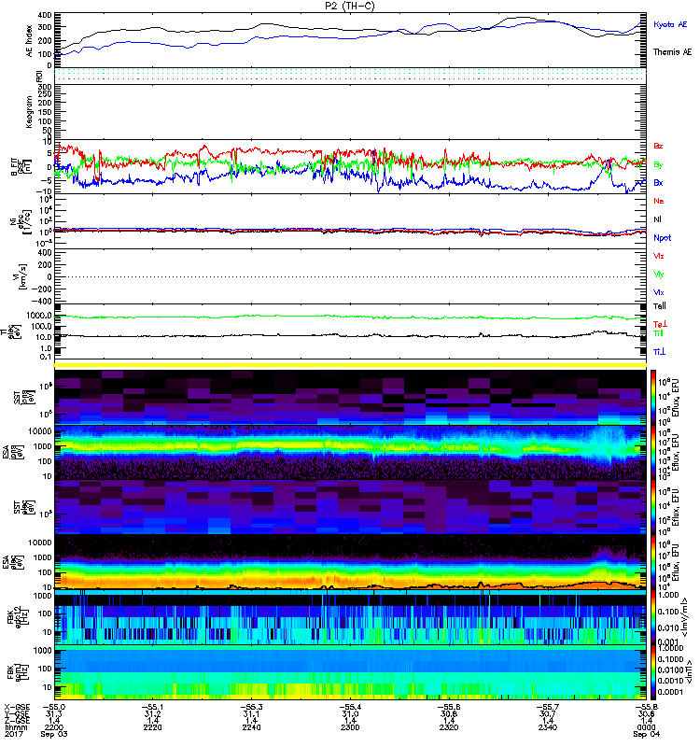The height and width of the screenshot is (747, 700).
Task: Click the 2320 time tick label
Action: (449, 727)
